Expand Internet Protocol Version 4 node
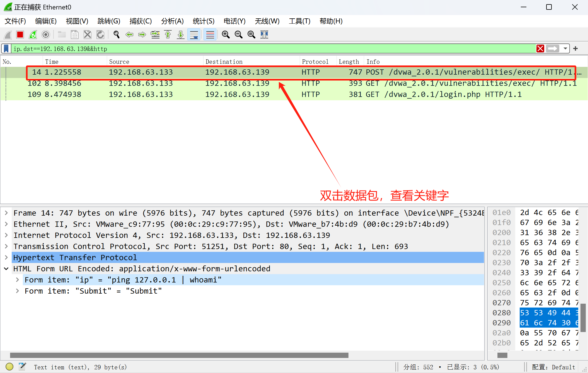Image resolution: width=588 pixels, height=373 pixels. pyautogui.click(x=6, y=235)
